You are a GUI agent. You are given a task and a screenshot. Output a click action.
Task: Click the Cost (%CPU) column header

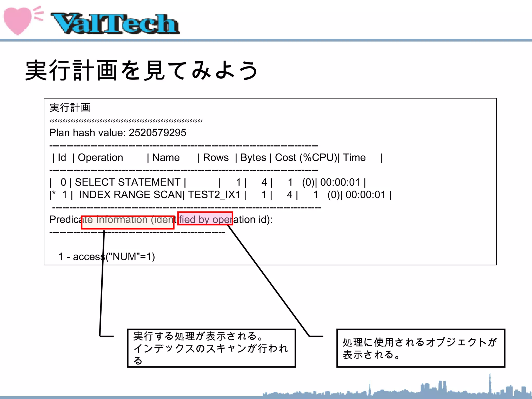coord(306,158)
